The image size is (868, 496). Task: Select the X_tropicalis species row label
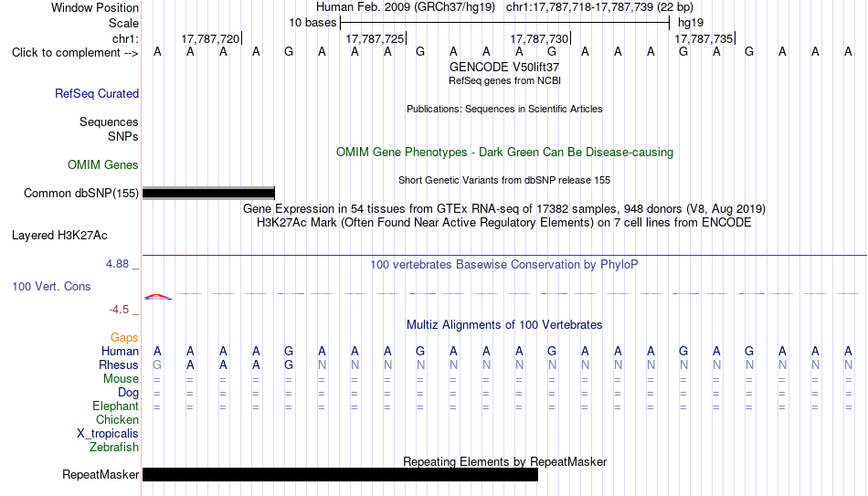[108, 434]
